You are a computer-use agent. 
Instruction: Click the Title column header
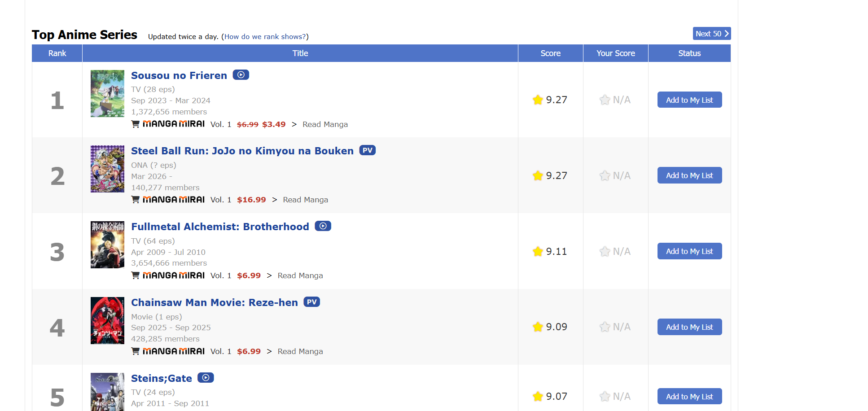(300, 53)
